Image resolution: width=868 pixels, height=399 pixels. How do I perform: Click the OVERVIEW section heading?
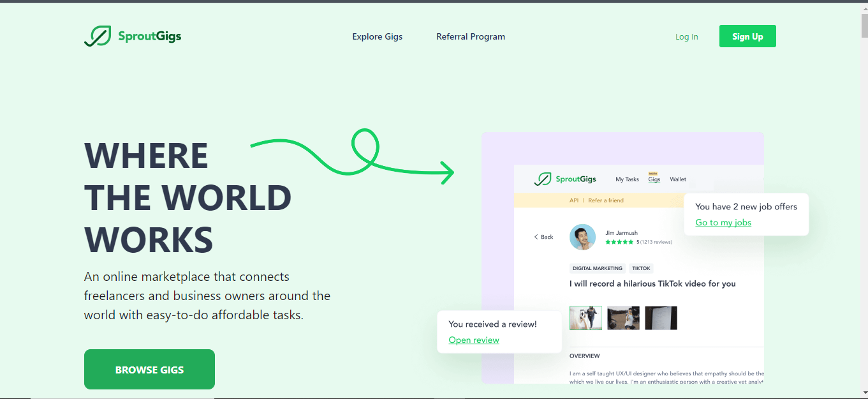[x=585, y=356]
